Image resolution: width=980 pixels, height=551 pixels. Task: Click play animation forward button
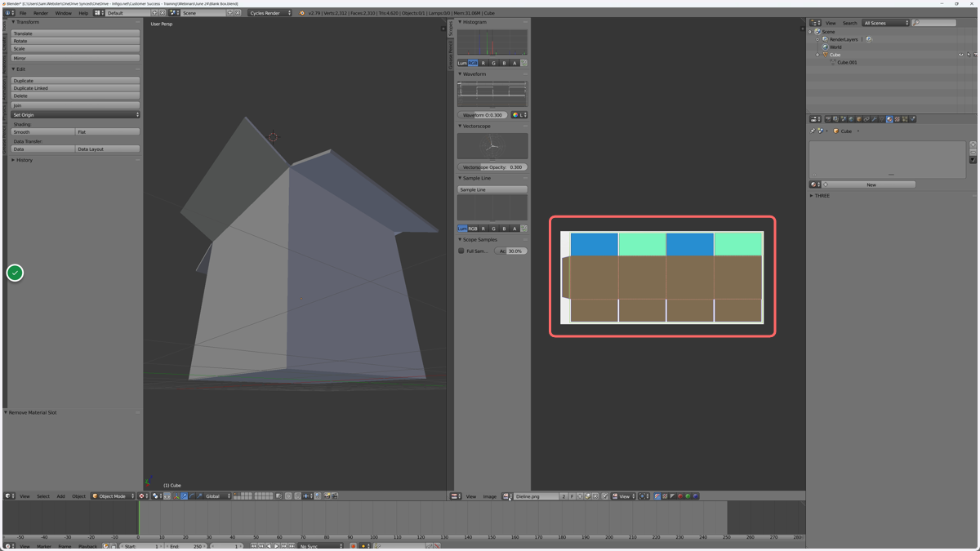tap(276, 545)
